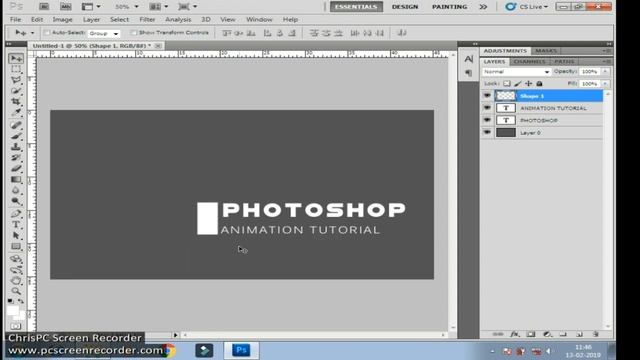Open the Layer menu

pyautogui.click(x=91, y=19)
